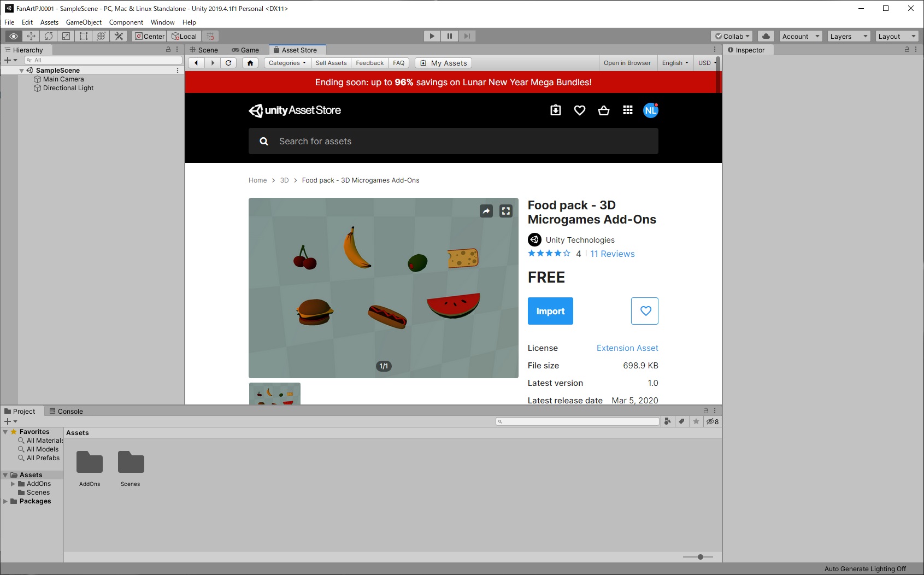Click the Search for assets field

(454, 141)
